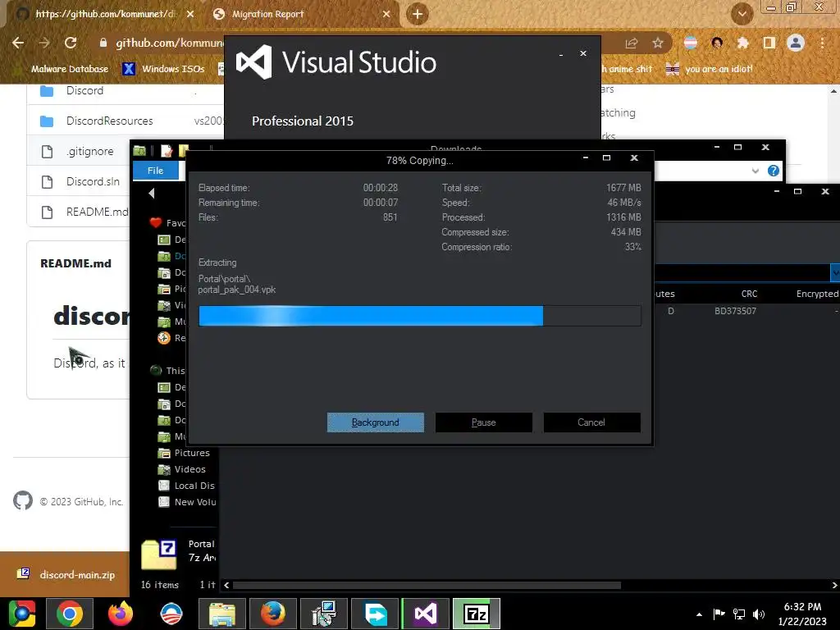Open the volume control in system tray
840x630 pixels.
click(x=759, y=614)
